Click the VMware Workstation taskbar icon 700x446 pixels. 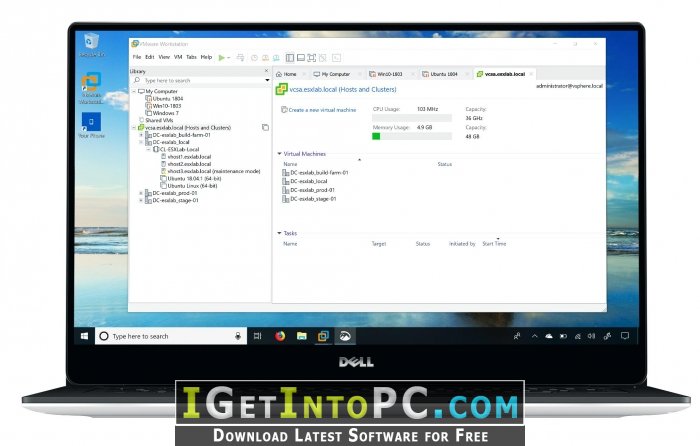point(323,336)
